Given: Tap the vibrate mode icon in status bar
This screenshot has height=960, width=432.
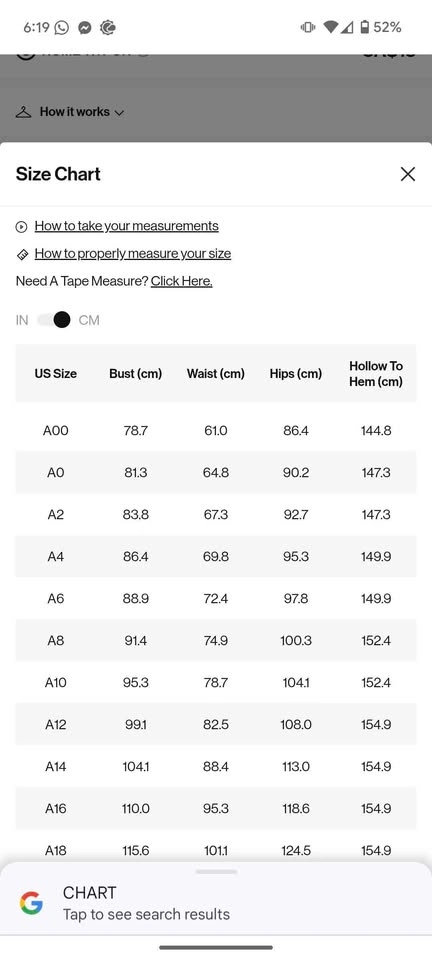Looking at the screenshot, I should tap(307, 27).
